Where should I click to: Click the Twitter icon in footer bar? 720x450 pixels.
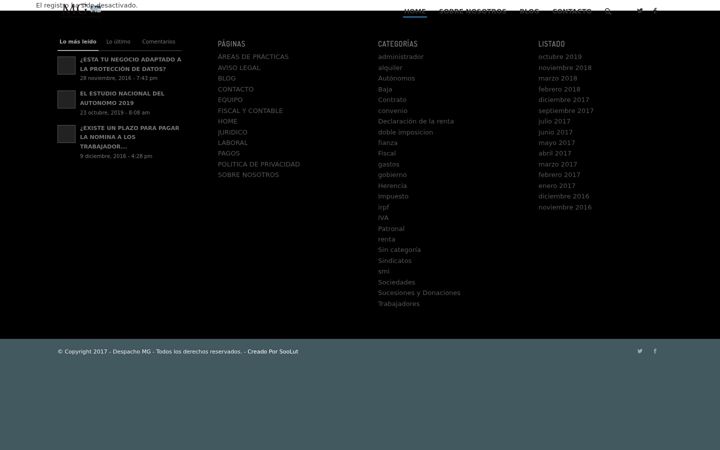click(x=640, y=351)
